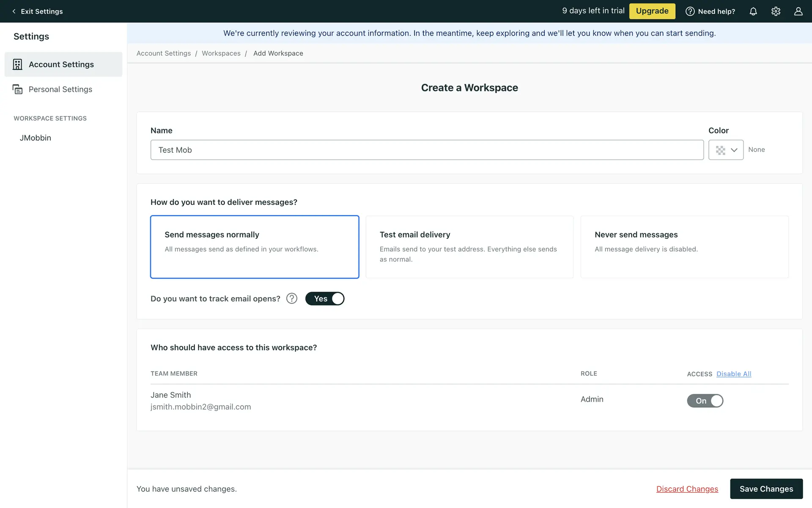Click the Save Changes button
This screenshot has width=812, height=508.
[766, 489]
